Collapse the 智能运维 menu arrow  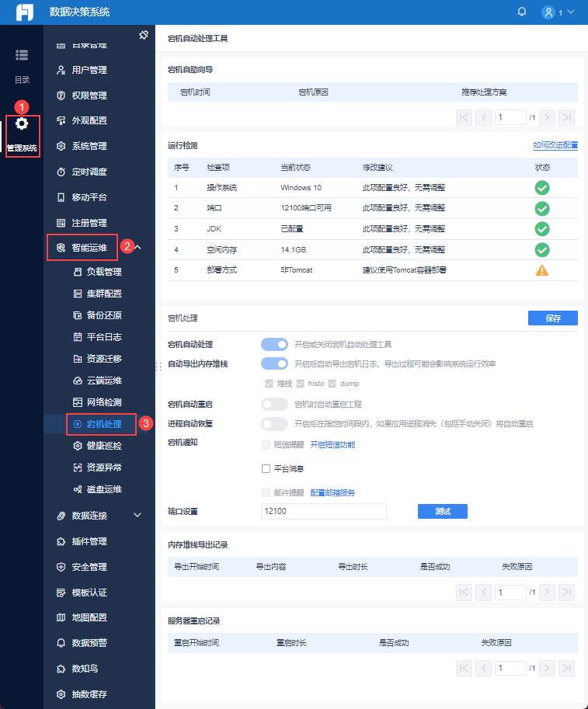pyautogui.click(x=138, y=248)
